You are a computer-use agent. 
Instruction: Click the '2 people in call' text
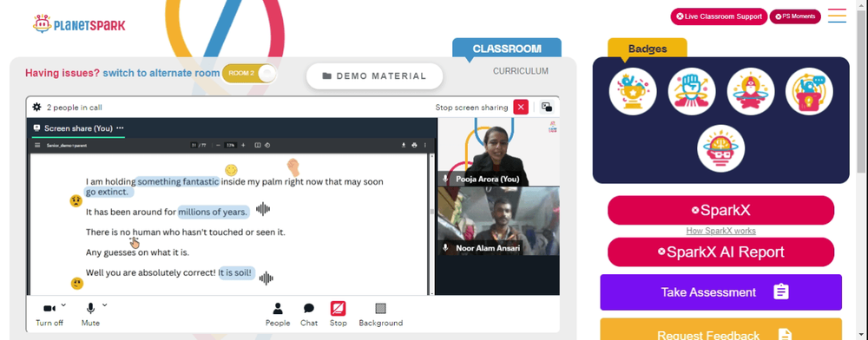[74, 108]
